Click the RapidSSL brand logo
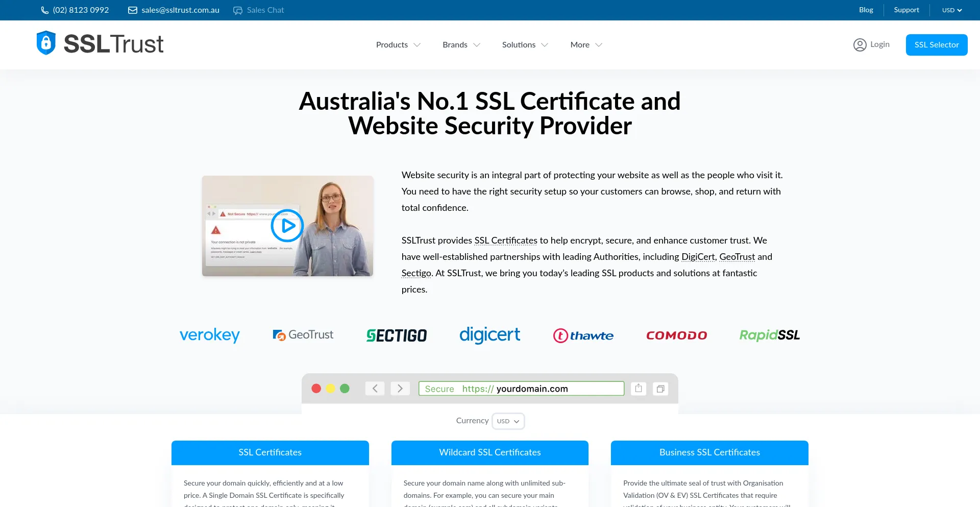The image size is (980, 507). pos(770,335)
